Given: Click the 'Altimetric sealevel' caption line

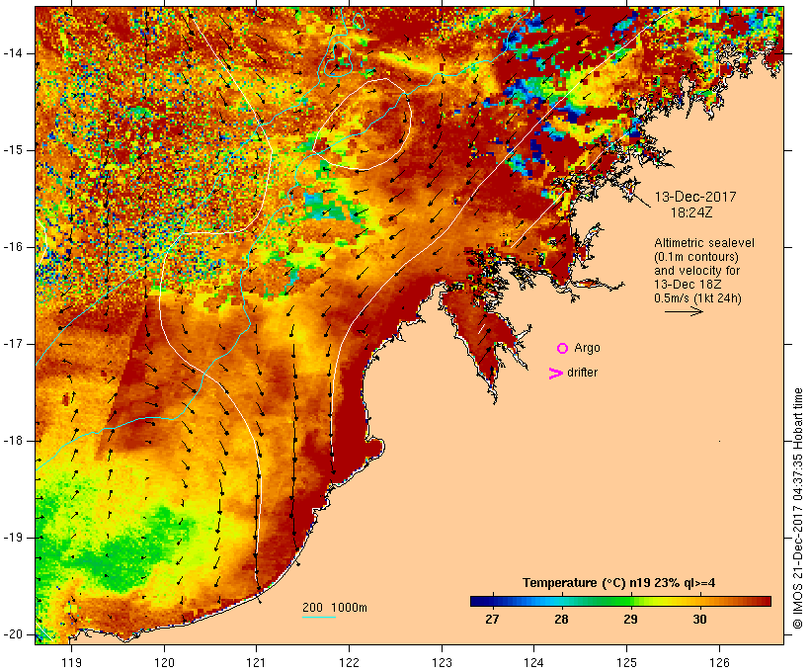Looking at the screenshot, I should [704, 243].
